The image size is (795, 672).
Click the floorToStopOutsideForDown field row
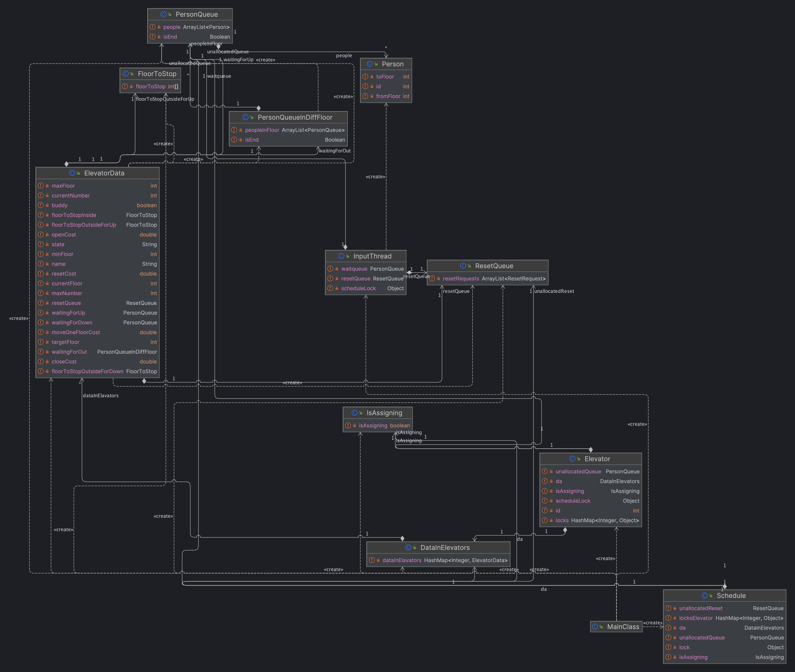tap(98, 371)
